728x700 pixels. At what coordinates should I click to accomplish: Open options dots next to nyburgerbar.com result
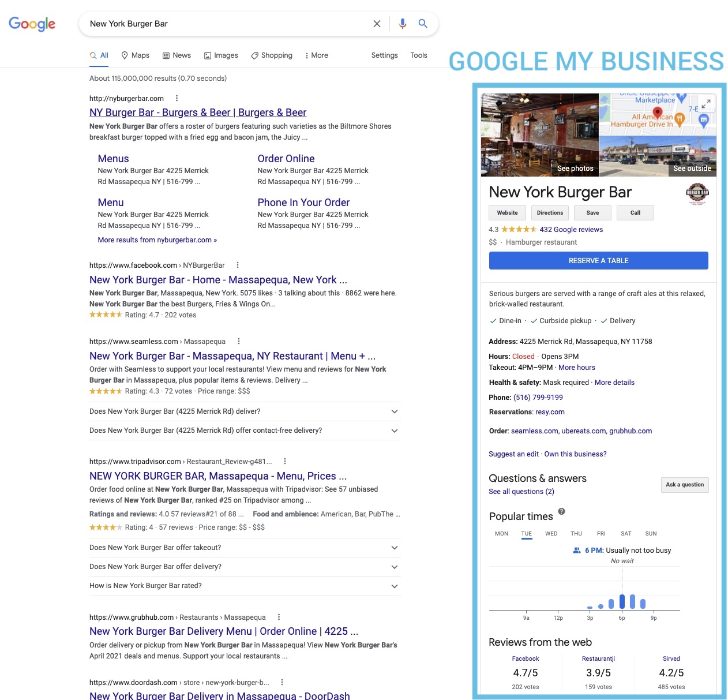(x=177, y=98)
